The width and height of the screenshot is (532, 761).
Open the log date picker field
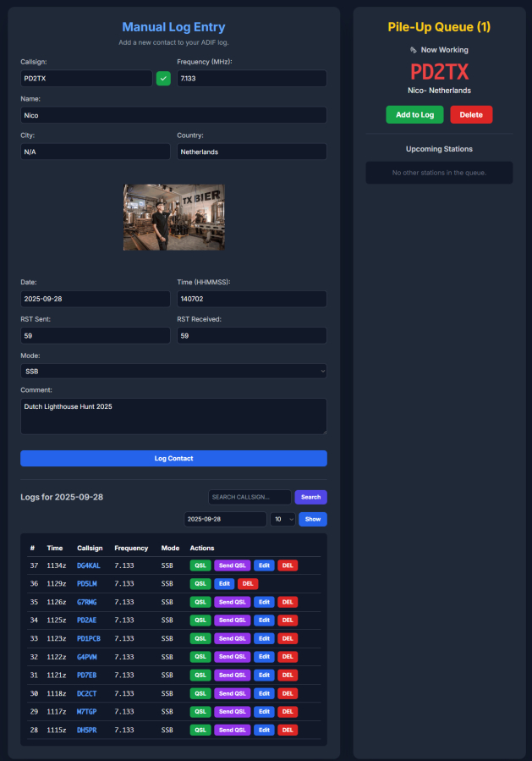(x=225, y=519)
